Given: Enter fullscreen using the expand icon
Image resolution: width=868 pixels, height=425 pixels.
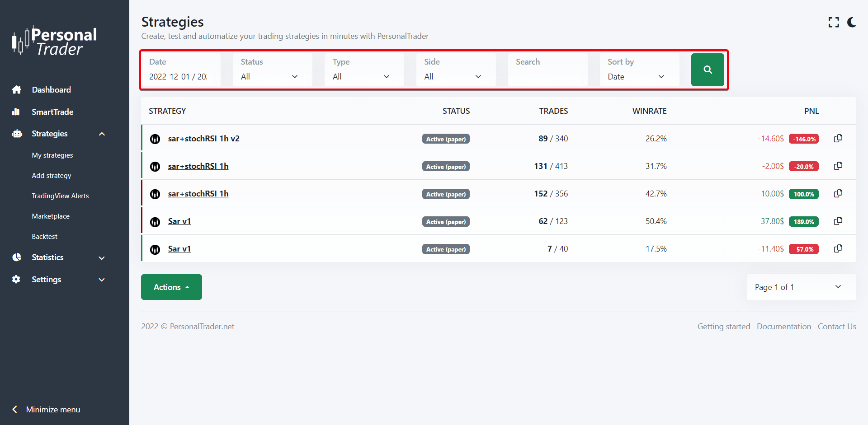Looking at the screenshot, I should click(x=833, y=22).
